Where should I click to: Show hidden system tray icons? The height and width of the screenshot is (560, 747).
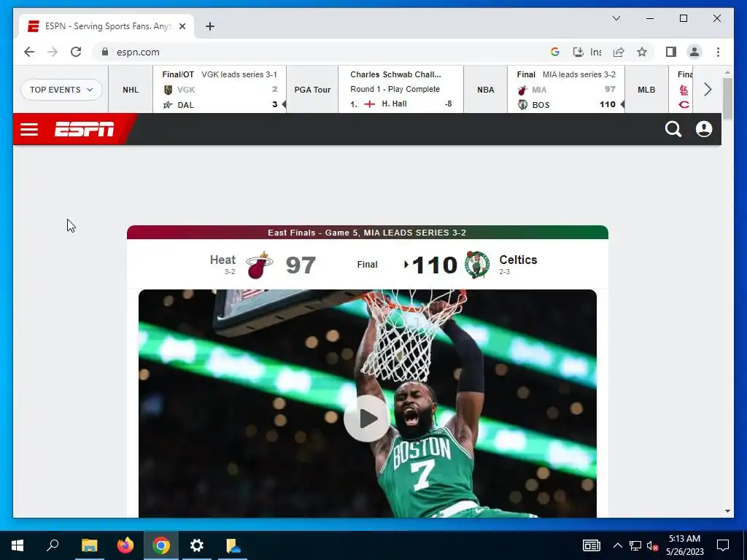(617, 545)
